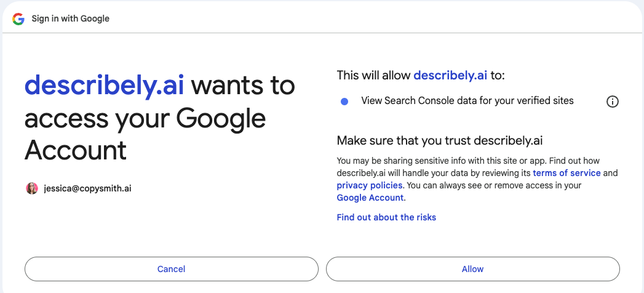Click the Make sure that you trust heading
This screenshot has width=644, height=293.
440,140
